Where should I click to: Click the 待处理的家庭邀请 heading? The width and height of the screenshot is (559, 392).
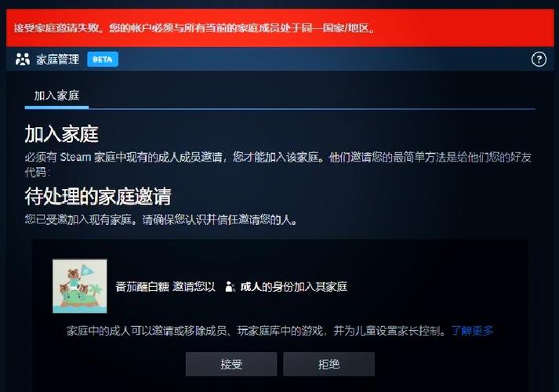point(98,196)
